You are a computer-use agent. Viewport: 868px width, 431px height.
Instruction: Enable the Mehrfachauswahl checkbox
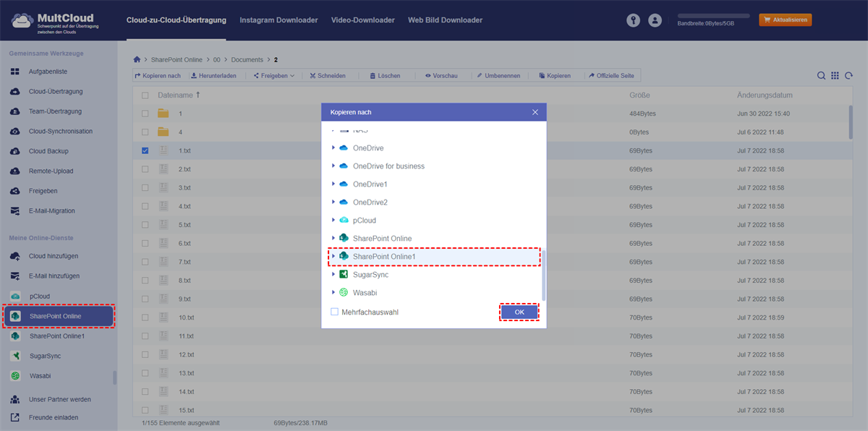334,312
